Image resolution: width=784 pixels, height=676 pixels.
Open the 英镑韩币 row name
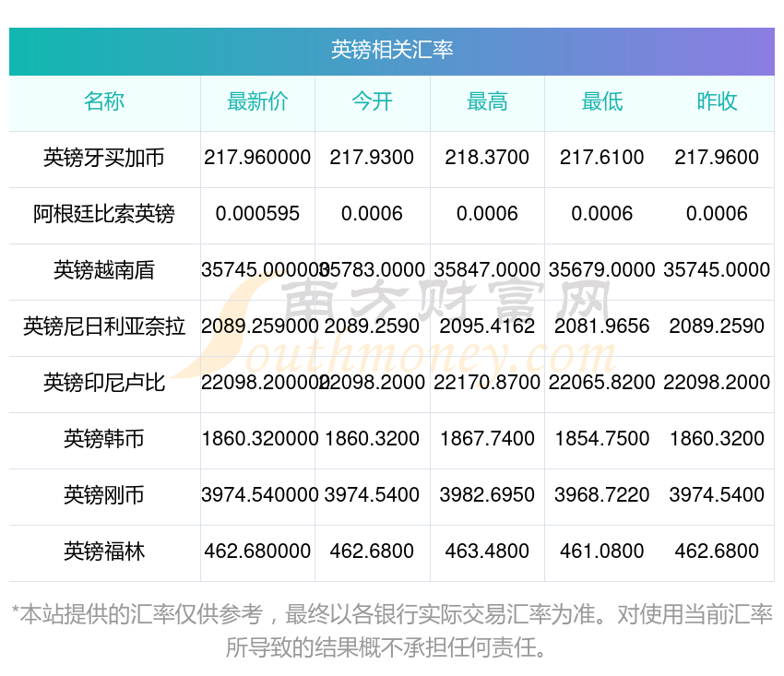pyautogui.click(x=104, y=439)
